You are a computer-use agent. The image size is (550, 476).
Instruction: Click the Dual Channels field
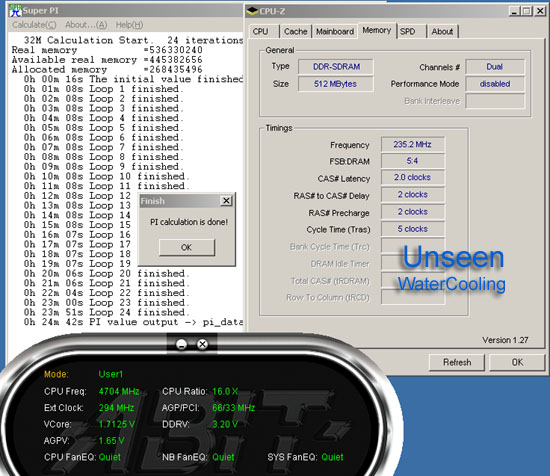coord(495,67)
